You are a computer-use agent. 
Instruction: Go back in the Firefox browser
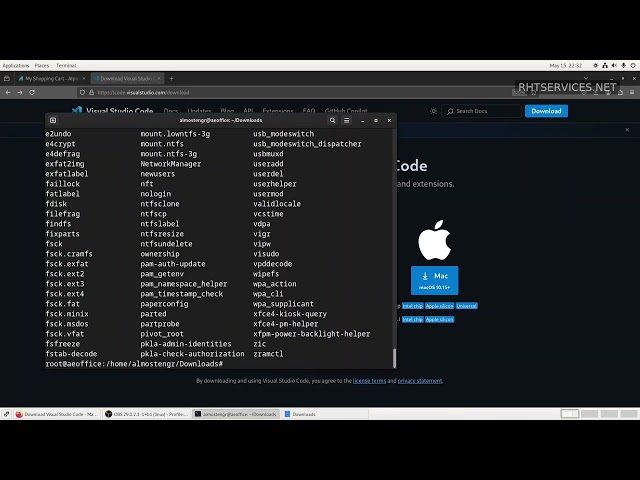(8, 93)
